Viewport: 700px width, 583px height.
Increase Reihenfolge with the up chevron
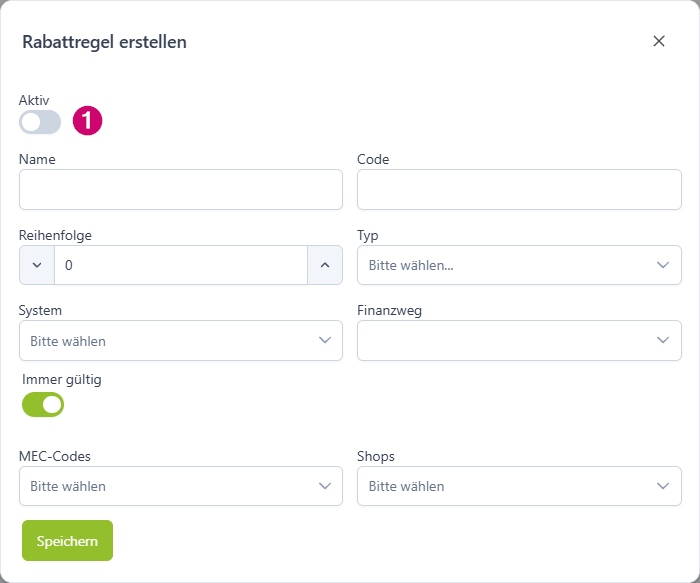click(325, 265)
